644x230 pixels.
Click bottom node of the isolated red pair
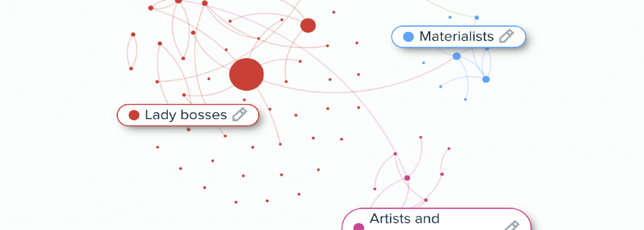[131, 69]
